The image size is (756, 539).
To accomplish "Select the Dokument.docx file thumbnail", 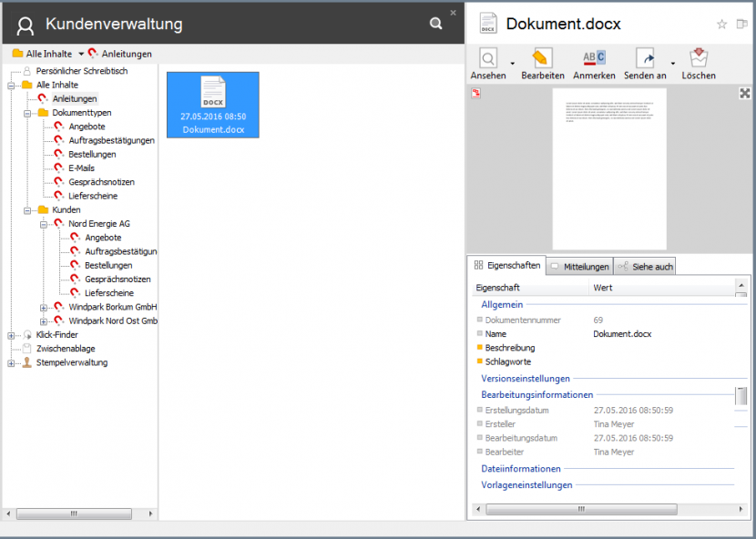I will (213, 105).
